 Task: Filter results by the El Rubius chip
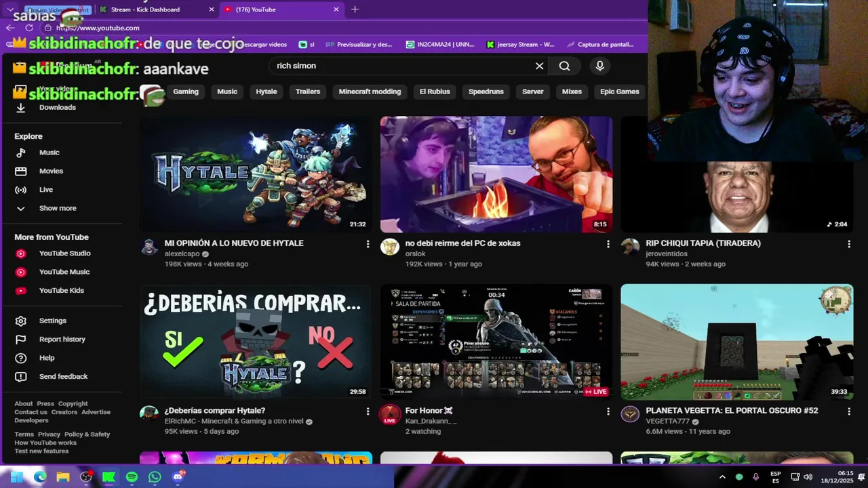click(435, 91)
